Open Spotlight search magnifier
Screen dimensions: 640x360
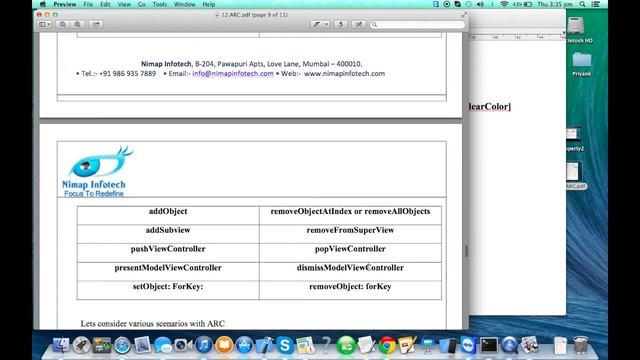pos(582,4)
